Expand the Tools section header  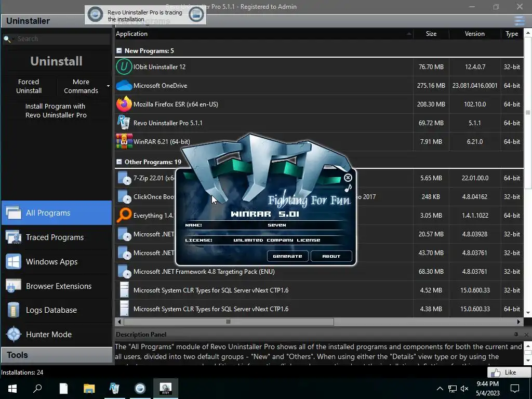click(57, 355)
